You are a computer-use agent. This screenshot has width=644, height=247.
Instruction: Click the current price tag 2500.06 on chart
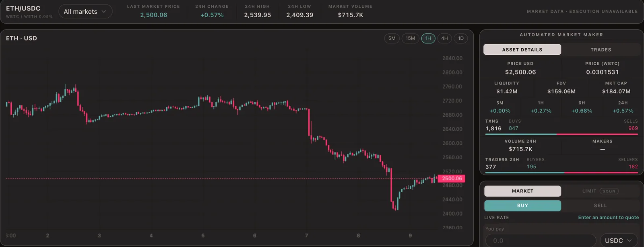tap(452, 179)
